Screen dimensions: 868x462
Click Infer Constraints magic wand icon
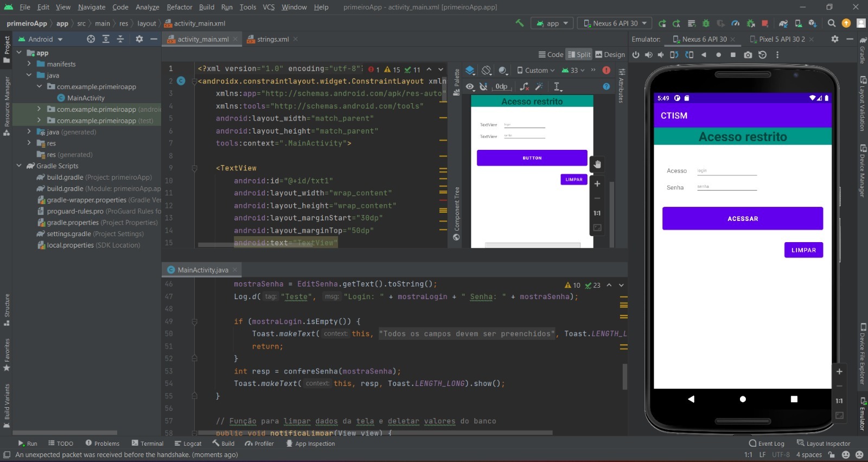pyautogui.click(x=539, y=87)
